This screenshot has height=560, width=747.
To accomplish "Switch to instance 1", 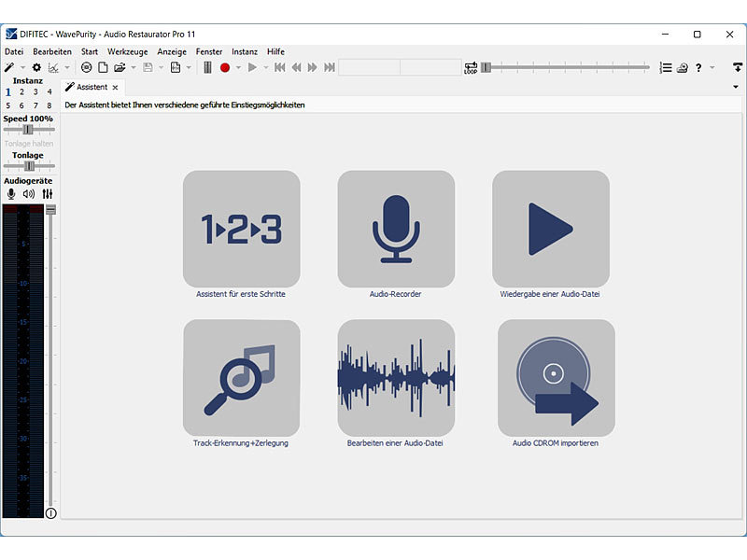I will click(8, 91).
